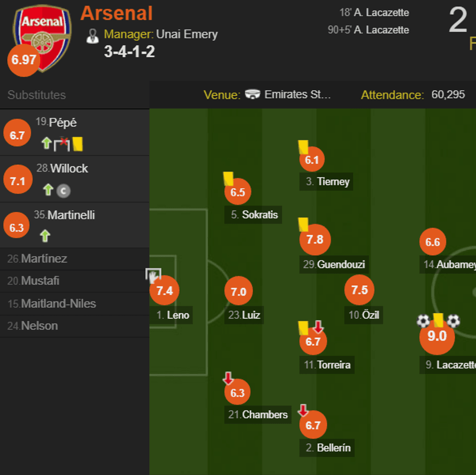
Task: Click the Substitutes section header
Action: 36,95
